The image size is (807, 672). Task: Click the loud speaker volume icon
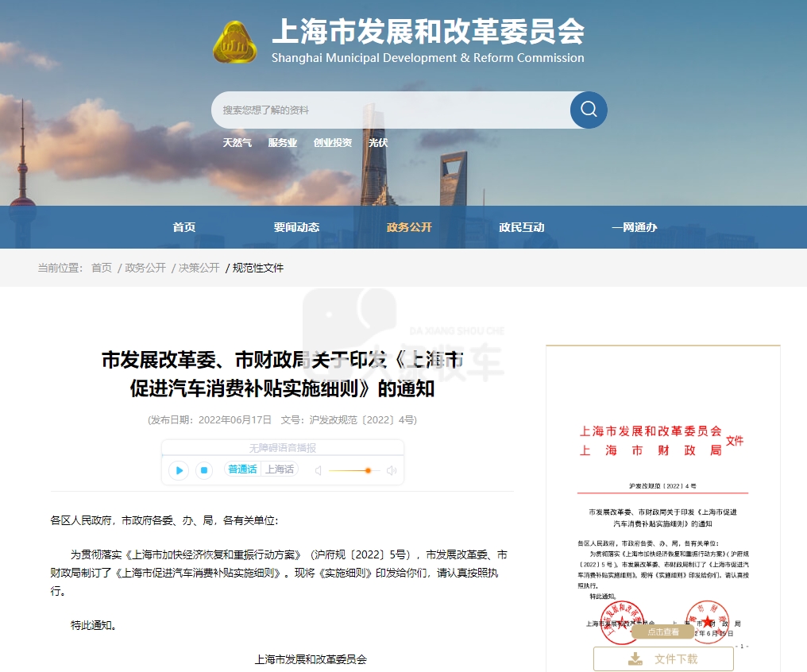coord(391,470)
